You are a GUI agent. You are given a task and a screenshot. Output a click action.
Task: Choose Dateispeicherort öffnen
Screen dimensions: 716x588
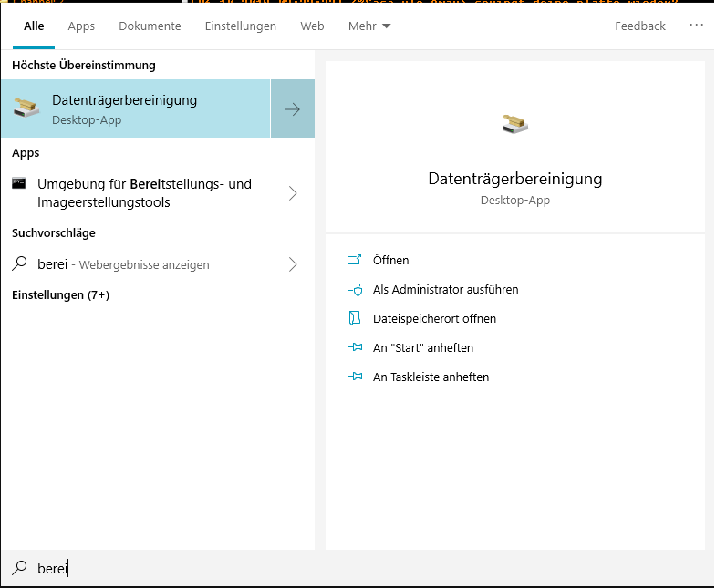click(x=434, y=319)
